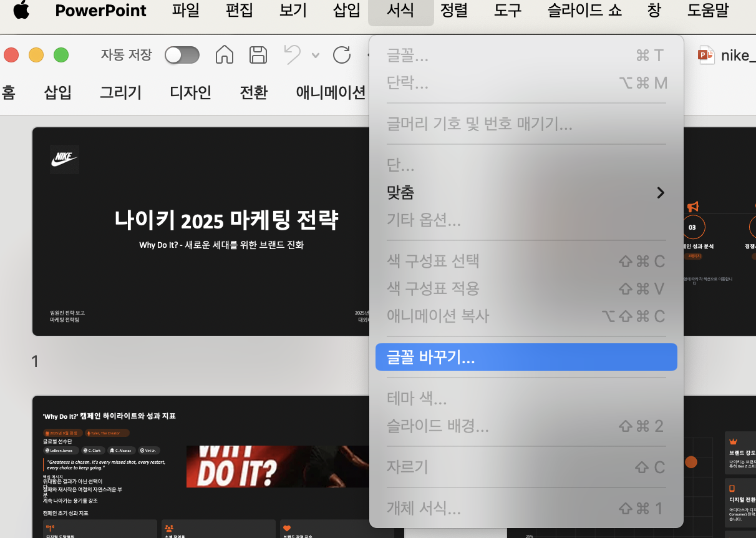756x538 pixels.
Task: Open the 삽입 menu in the menu bar
Action: pyautogui.click(x=347, y=11)
